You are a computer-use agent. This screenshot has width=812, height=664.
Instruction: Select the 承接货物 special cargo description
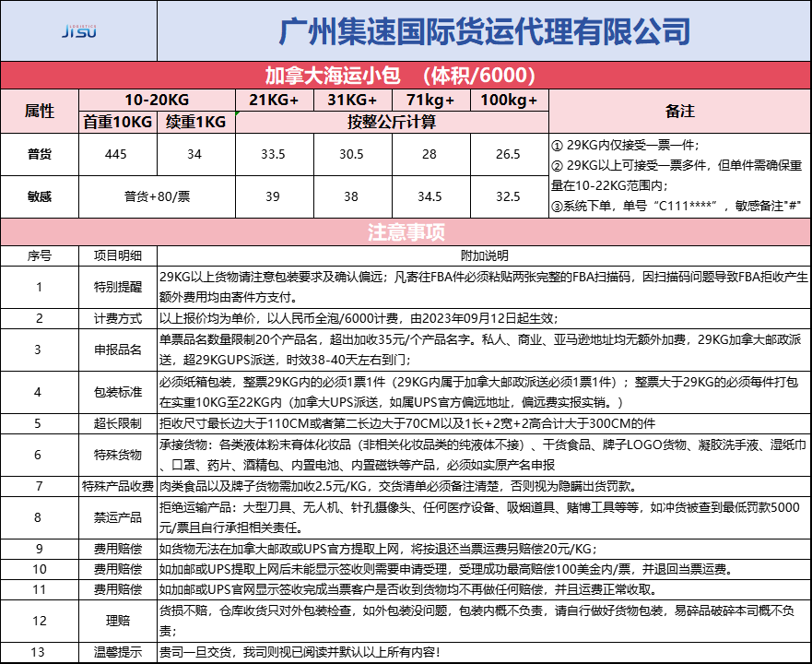coord(483,455)
